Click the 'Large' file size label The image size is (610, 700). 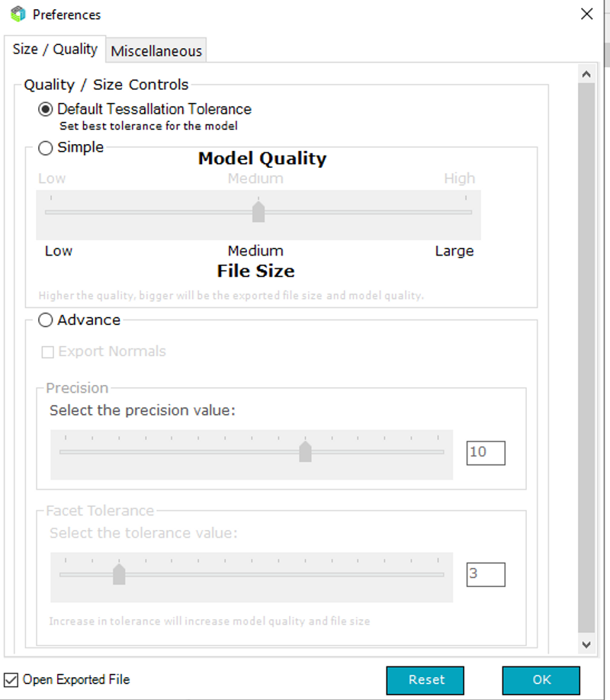[454, 251]
